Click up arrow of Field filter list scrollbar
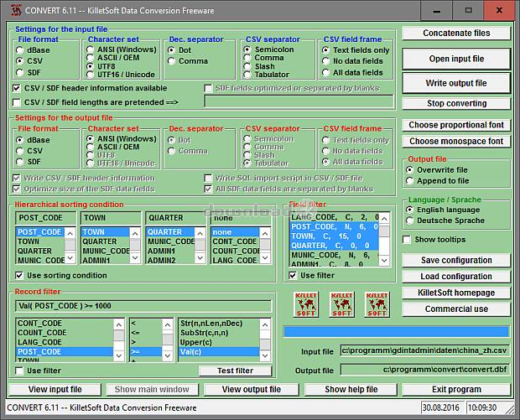Viewport: 520px width, 420px height. pos(384,219)
